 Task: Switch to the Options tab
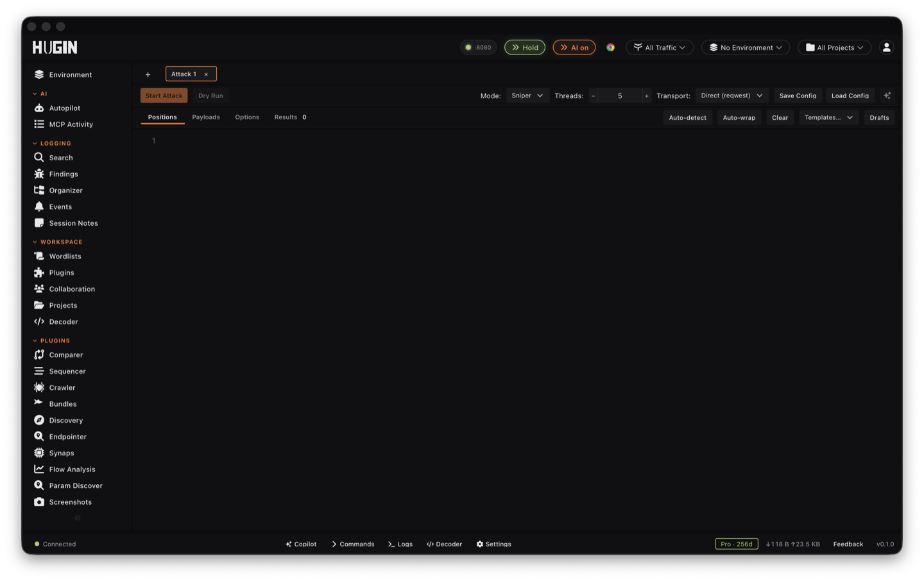(x=247, y=117)
